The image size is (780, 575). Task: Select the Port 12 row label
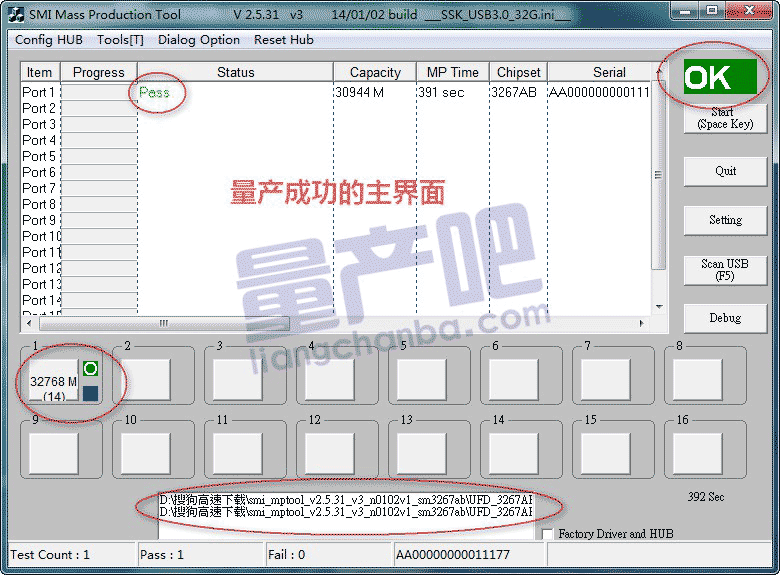pyautogui.click(x=41, y=269)
